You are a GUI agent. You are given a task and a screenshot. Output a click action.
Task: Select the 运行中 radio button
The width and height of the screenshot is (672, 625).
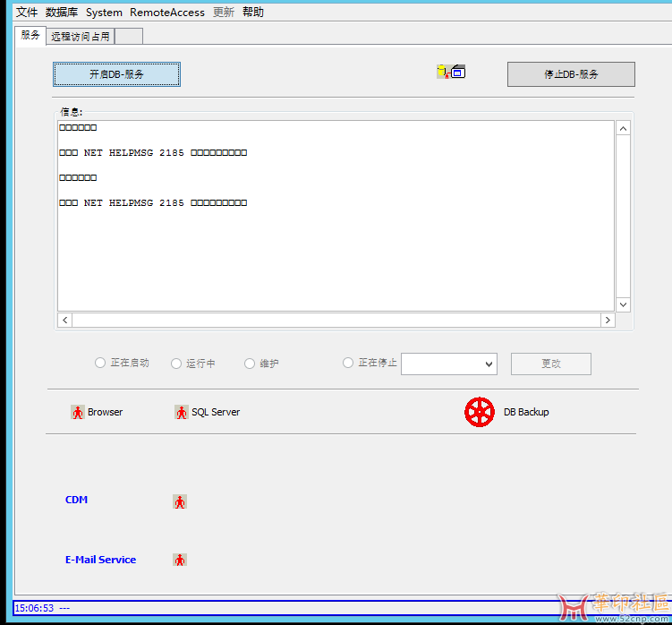[176, 364]
